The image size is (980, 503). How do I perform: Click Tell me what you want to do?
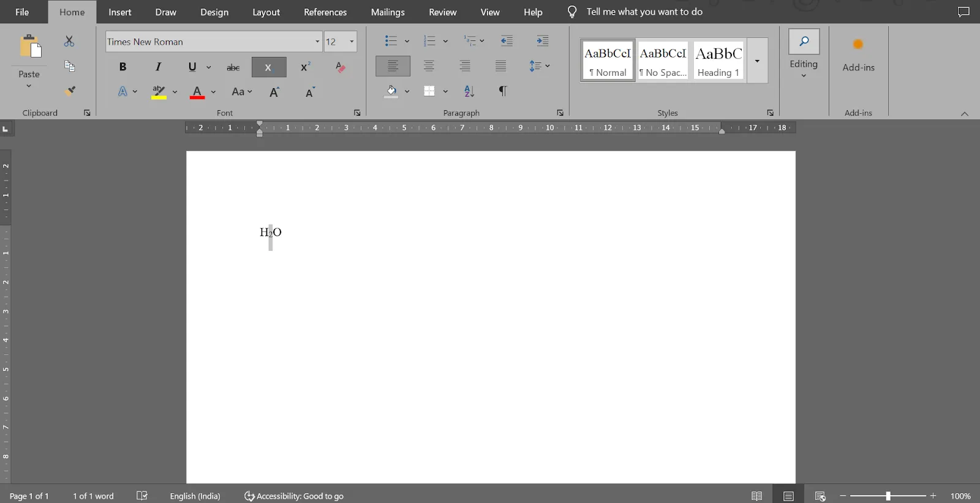point(644,12)
